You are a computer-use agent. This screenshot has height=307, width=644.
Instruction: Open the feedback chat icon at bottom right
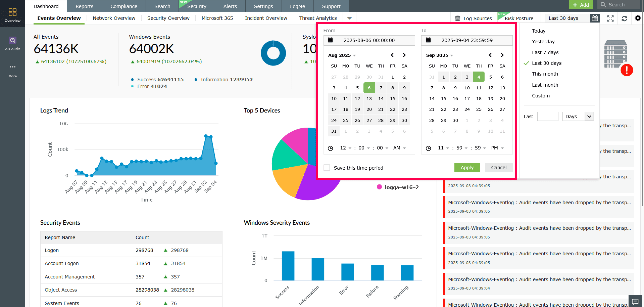point(635,301)
